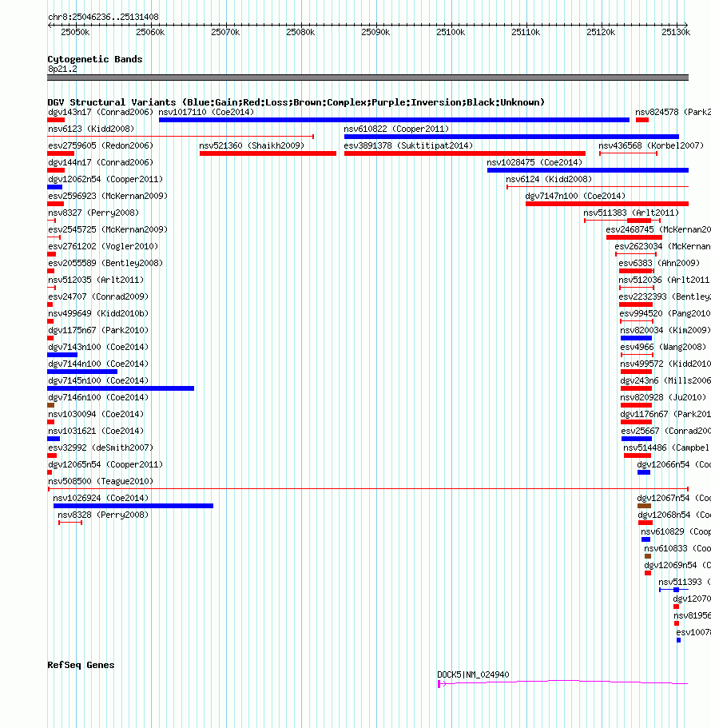Select nsv820928 (Ju2010) label
This screenshot has height=728, width=711.
[x=663, y=397]
